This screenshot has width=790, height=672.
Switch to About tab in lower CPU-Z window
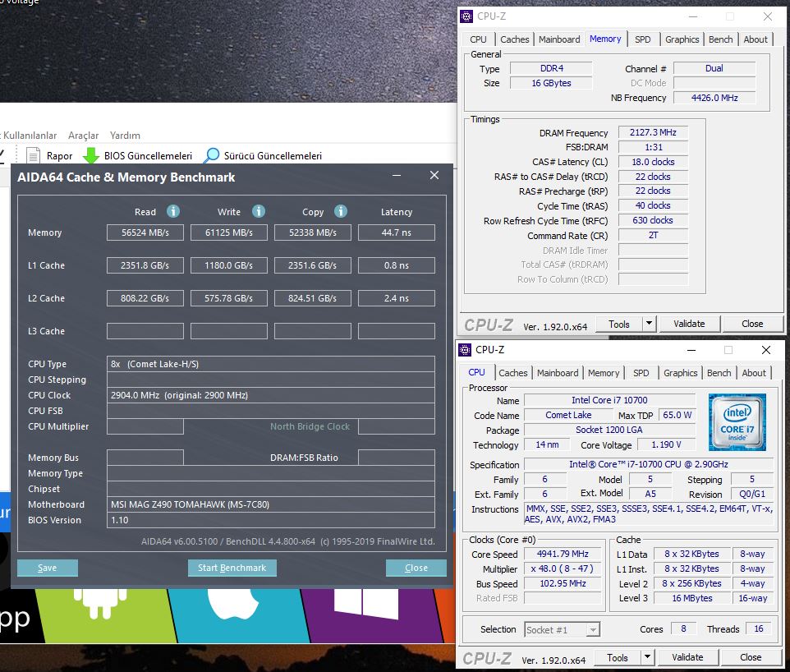click(754, 373)
